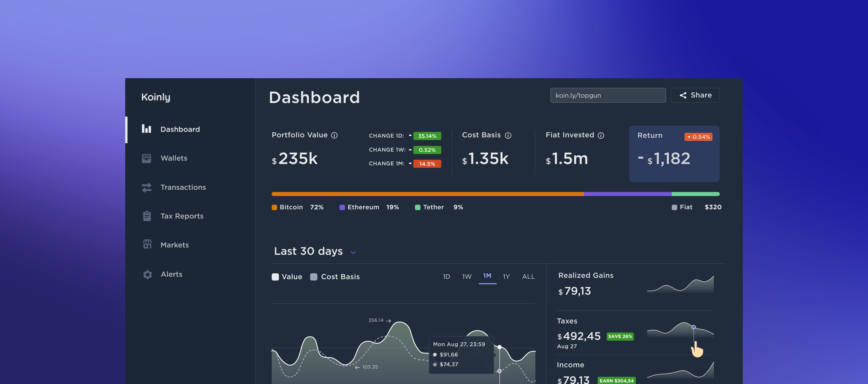868x384 pixels.
Task: Switch to the 1Y time range tab
Action: (x=506, y=276)
